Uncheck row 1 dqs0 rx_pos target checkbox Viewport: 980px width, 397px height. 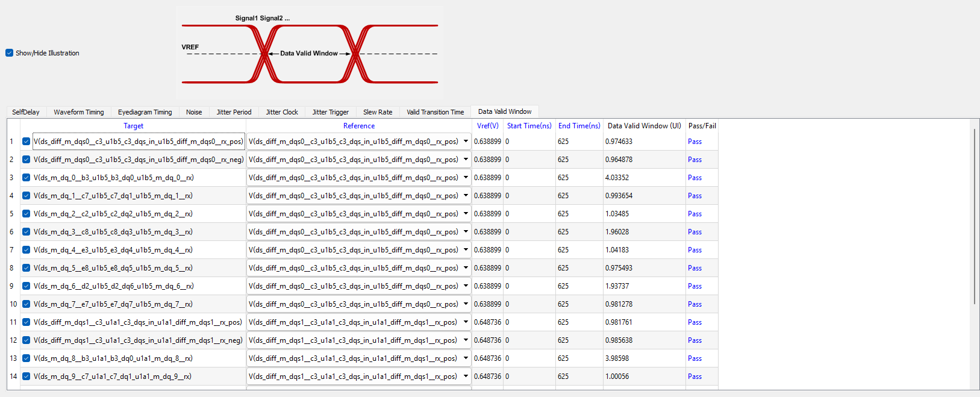point(27,142)
